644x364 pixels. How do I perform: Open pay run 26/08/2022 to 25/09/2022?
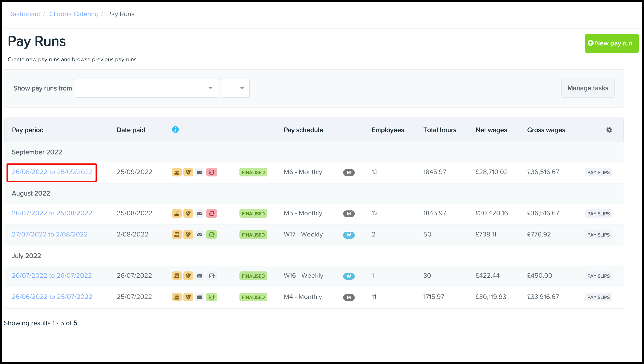coord(52,172)
